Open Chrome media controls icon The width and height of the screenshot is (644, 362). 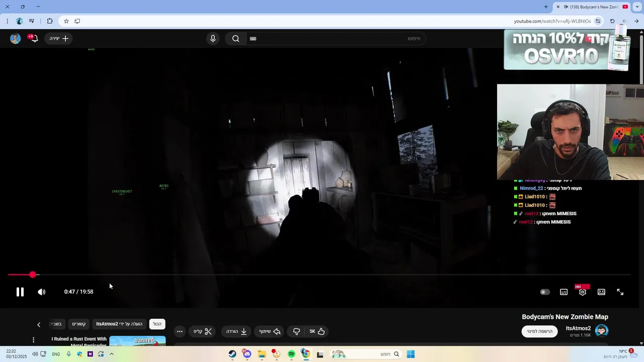tap(32, 21)
